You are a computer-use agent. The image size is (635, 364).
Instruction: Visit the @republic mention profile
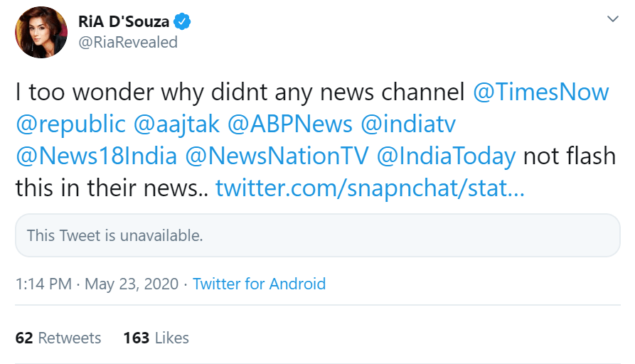70,124
